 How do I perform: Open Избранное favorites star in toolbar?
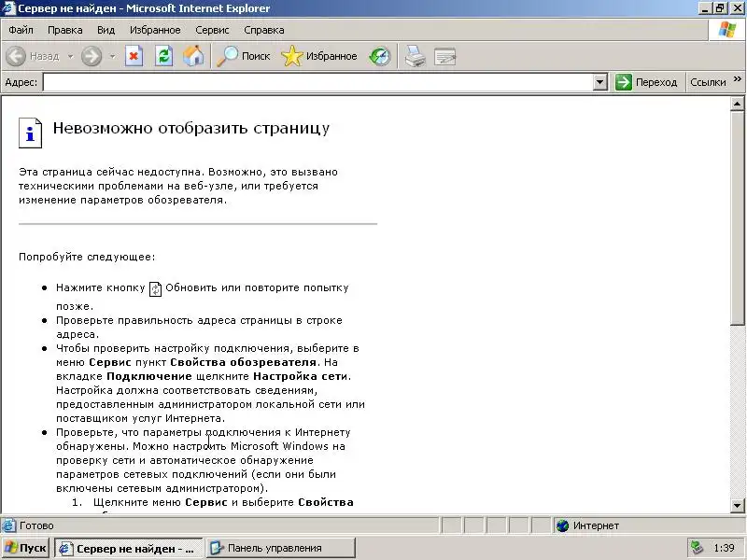[x=319, y=56]
